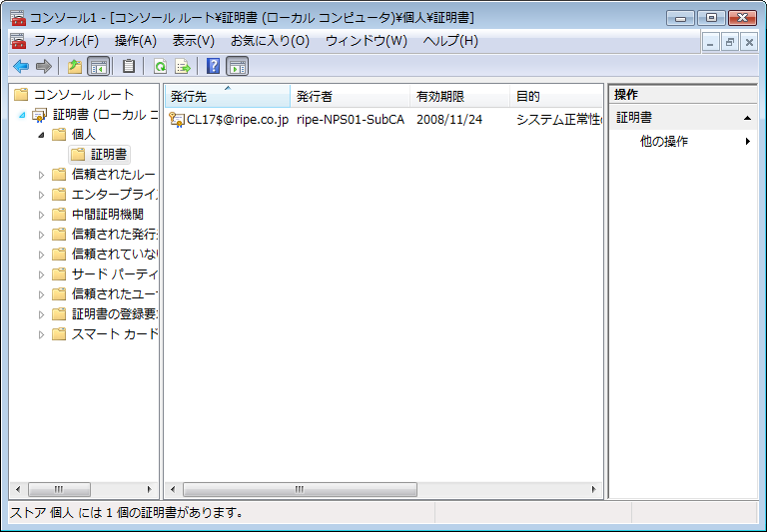Click the MMC console icon in title bar
This screenshot has height=532, width=767.
pos(18,18)
